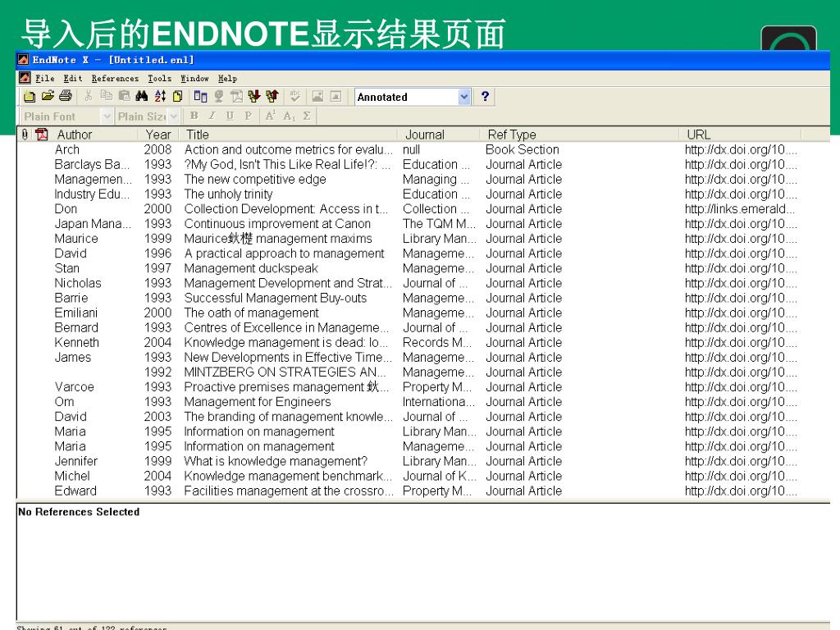This screenshot has width=840, height=630.
Task: Select 'The new competitive edge' reference
Action: point(423,179)
